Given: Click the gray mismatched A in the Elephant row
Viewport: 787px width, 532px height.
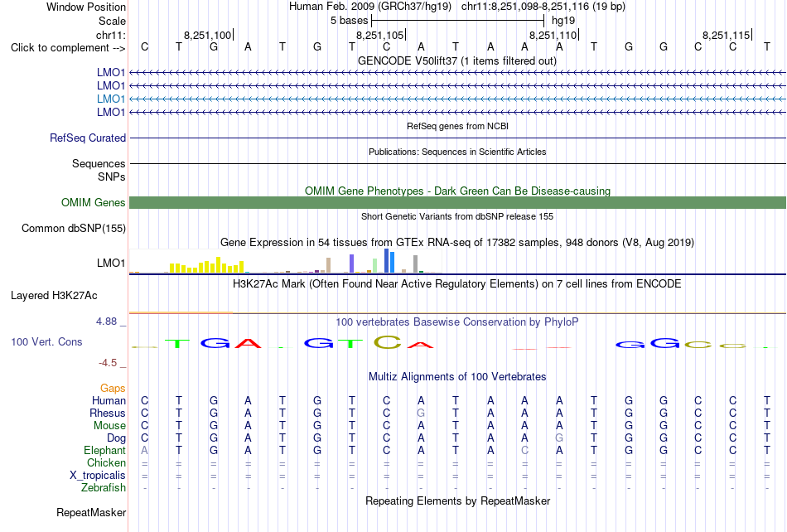Looking at the screenshot, I should [x=144, y=450].
